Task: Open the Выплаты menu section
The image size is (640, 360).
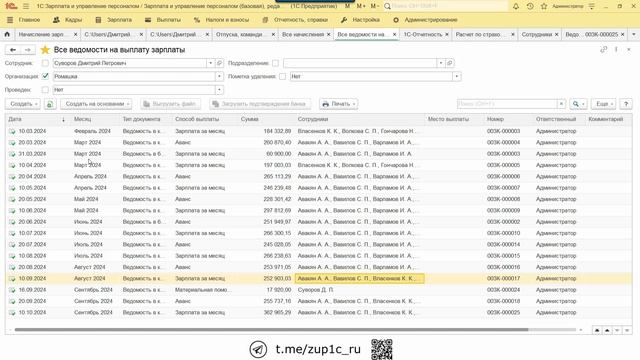Action: pos(163,20)
